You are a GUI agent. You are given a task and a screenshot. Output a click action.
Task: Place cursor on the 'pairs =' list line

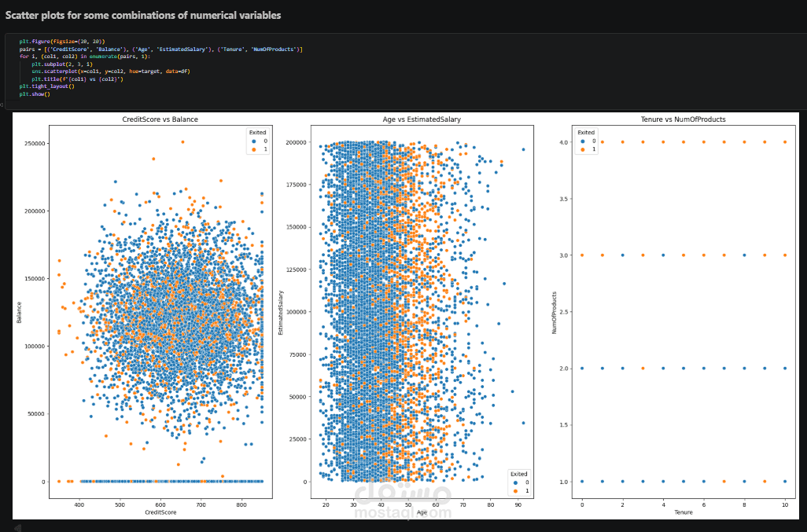(x=161, y=50)
